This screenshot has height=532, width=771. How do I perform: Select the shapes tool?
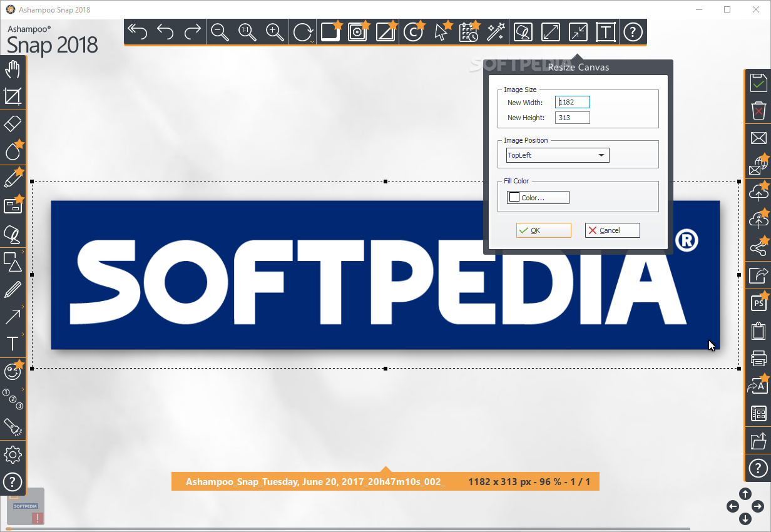coord(13,262)
